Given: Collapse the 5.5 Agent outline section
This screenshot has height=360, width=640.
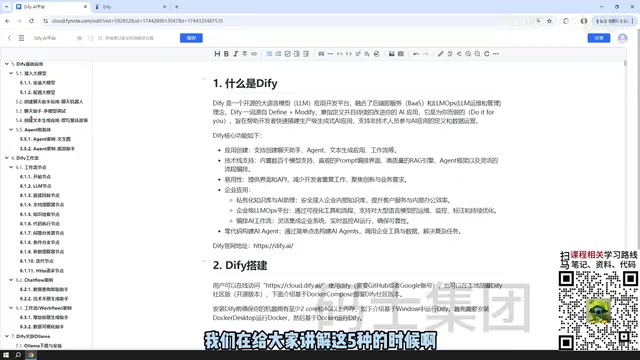Looking at the screenshot, I should (x=11, y=130).
